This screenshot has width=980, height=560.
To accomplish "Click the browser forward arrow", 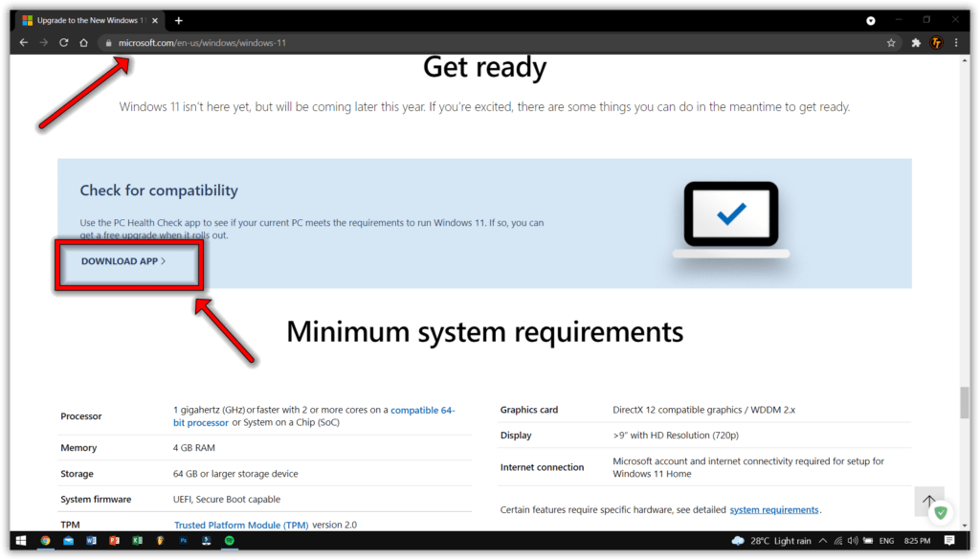I will 44,42.
